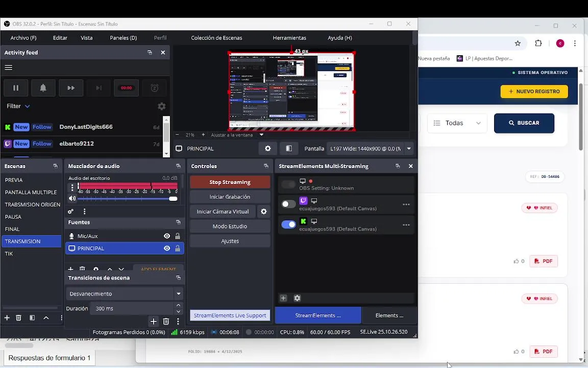Open the Kick ecuajuegos593 options menu
This screenshot has height=368, width=588.
coord(406,225)
